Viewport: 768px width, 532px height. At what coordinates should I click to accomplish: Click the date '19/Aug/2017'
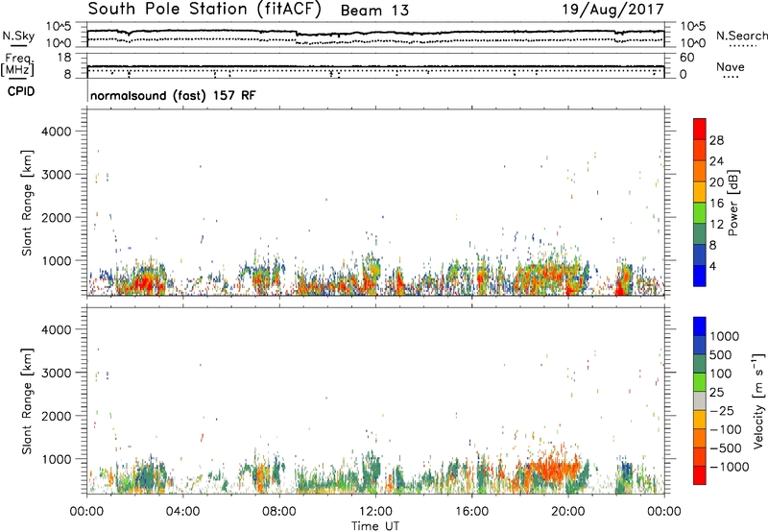coord(612,10)
